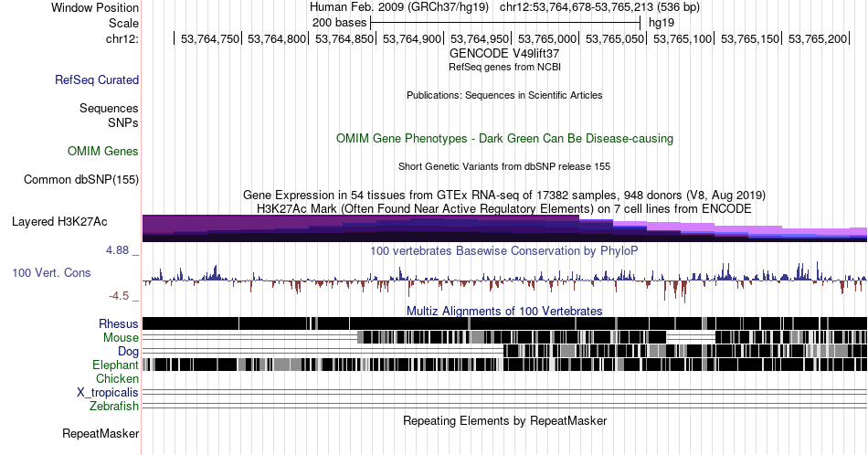Click the Sequences track label
Image resolution: width=868 pixels, height=455 pixels.
109,109
